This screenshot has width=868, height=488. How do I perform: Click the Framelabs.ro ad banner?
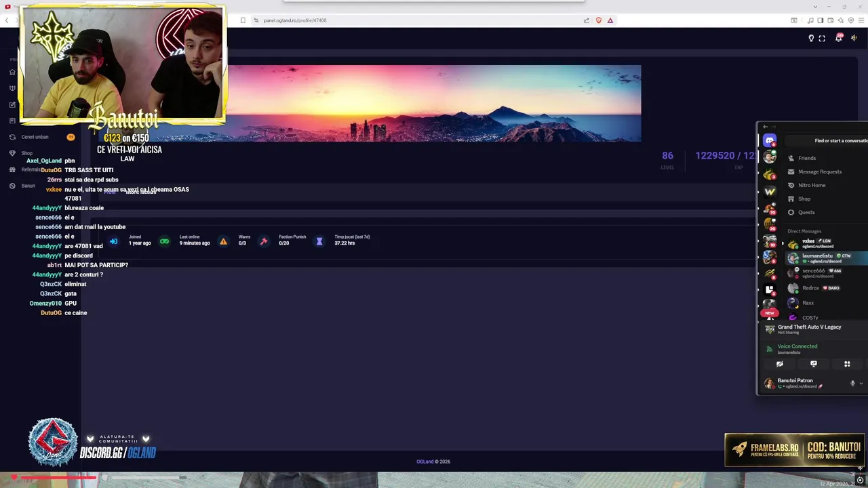tap(795, 450)
